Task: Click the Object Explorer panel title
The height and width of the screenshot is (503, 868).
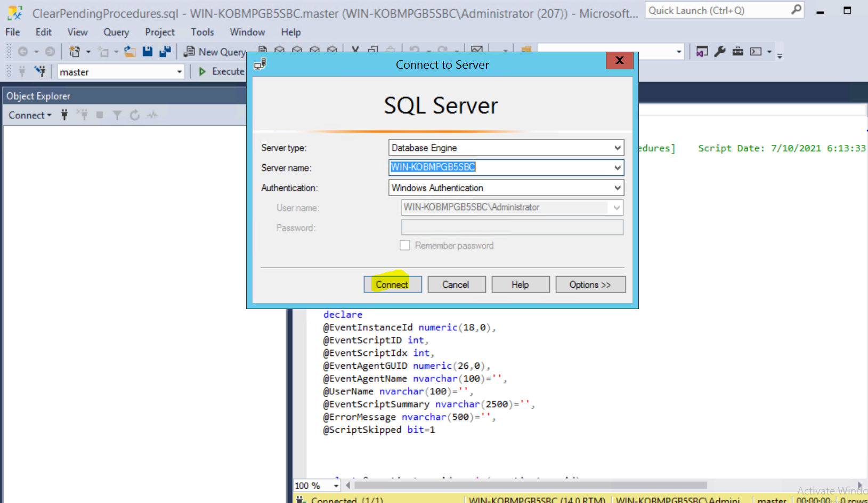Action: (38, 96)
